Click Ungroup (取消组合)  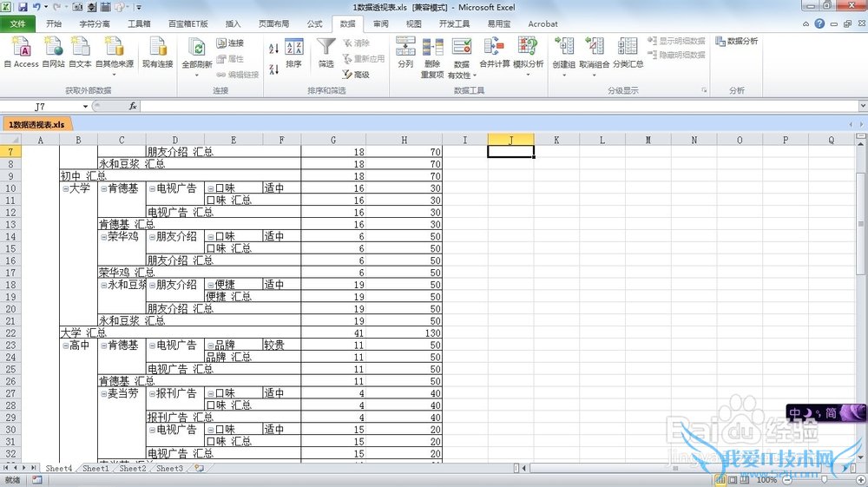click(x=594, y=53)
